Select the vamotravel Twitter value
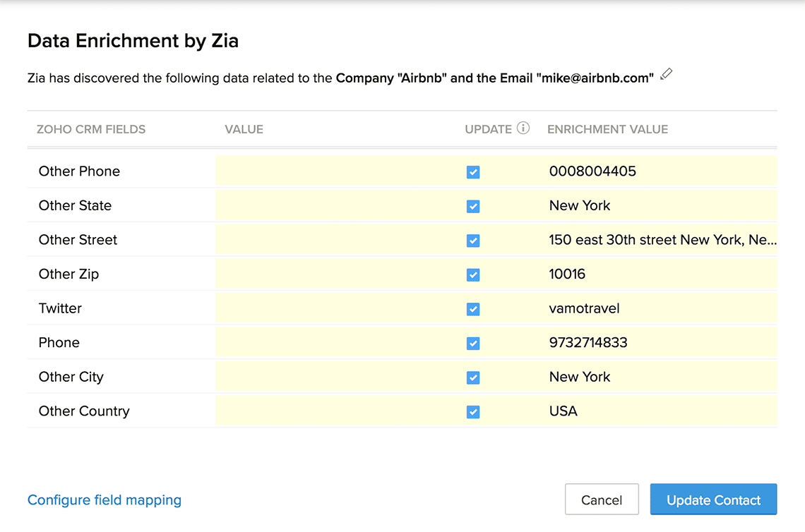This screenshot has width=805, height=532. coord(584,308)
